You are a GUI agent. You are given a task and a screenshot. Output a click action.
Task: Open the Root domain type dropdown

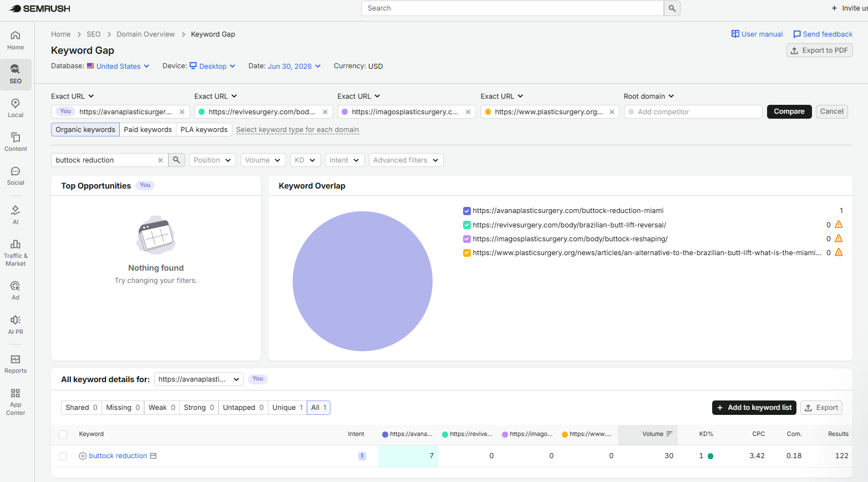649,96
